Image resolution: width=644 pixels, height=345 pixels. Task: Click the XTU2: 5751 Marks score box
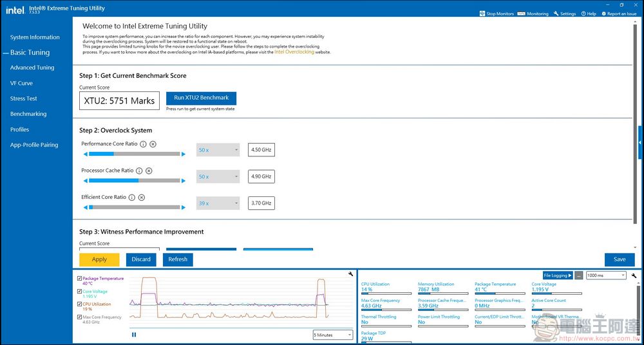[x=119, y=100]
